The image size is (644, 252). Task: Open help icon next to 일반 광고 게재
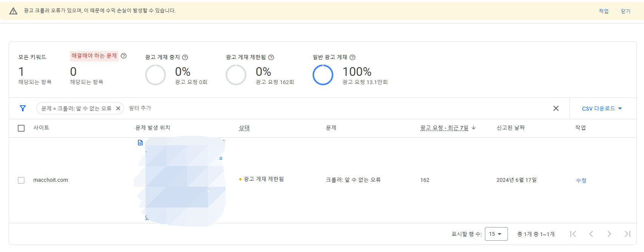tap(352, 57)
